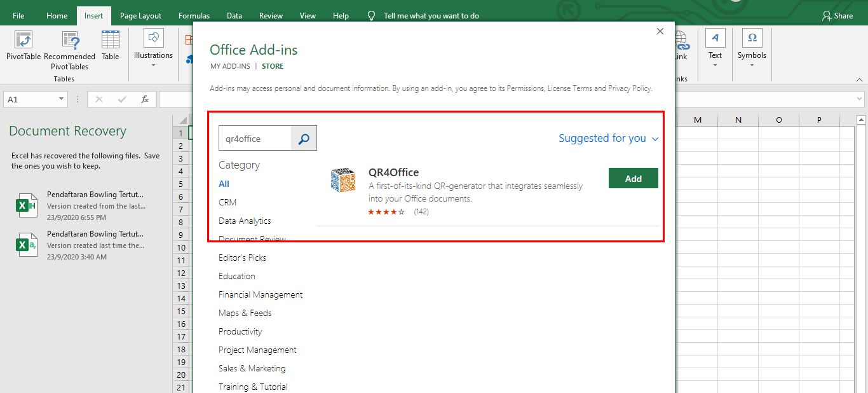Click the cancel X in formula bar

pos(98,99)
